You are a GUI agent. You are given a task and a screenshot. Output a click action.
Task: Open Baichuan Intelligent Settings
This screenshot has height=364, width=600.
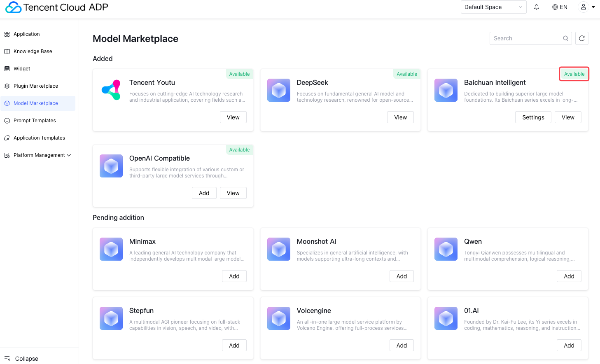click(x=533, y=117)
